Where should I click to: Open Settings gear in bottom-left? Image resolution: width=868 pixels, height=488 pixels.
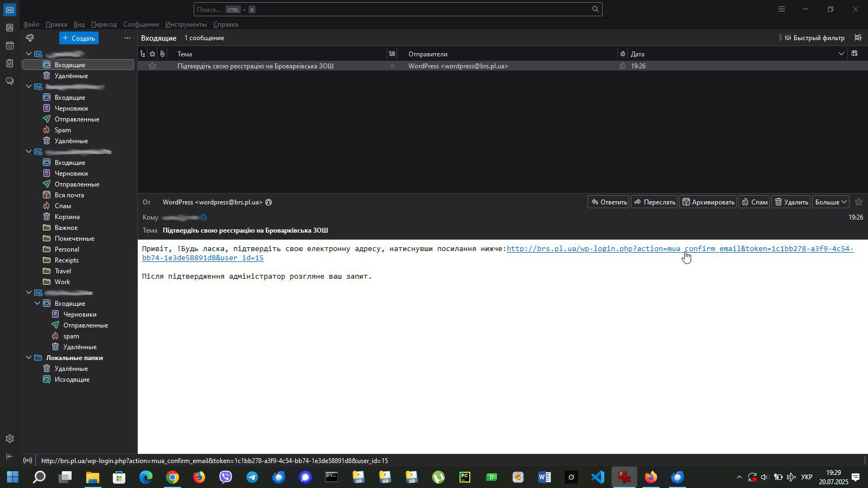10,439
